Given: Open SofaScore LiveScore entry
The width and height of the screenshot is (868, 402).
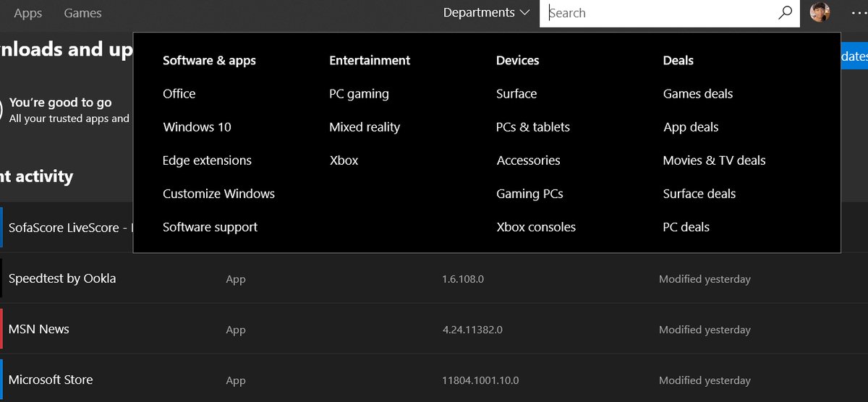Looking at the screenshot, I should coord(71,228).
